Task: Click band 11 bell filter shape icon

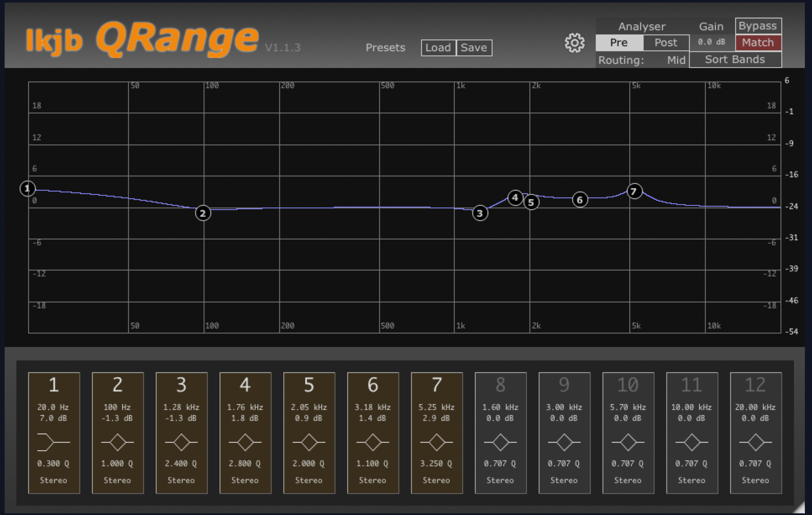Action: coord(692,442)
